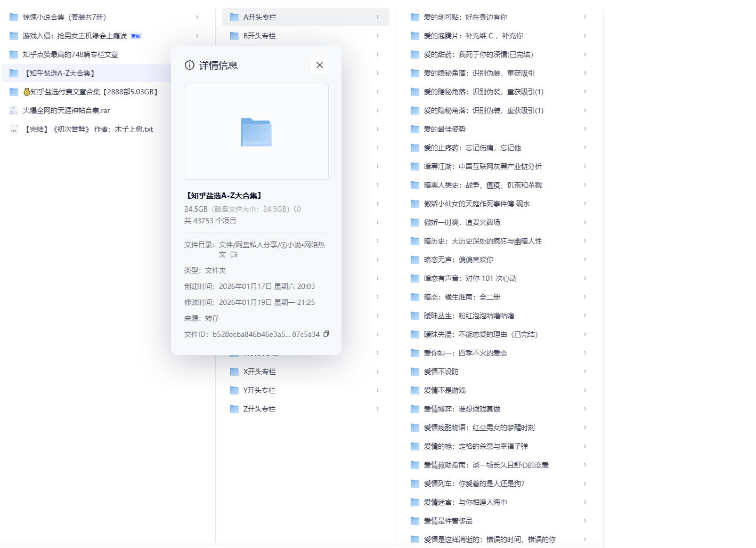Open the B开头专栏 folder
Image resolution: width=756 pixels, height=548 pixels.
point(259,36)
